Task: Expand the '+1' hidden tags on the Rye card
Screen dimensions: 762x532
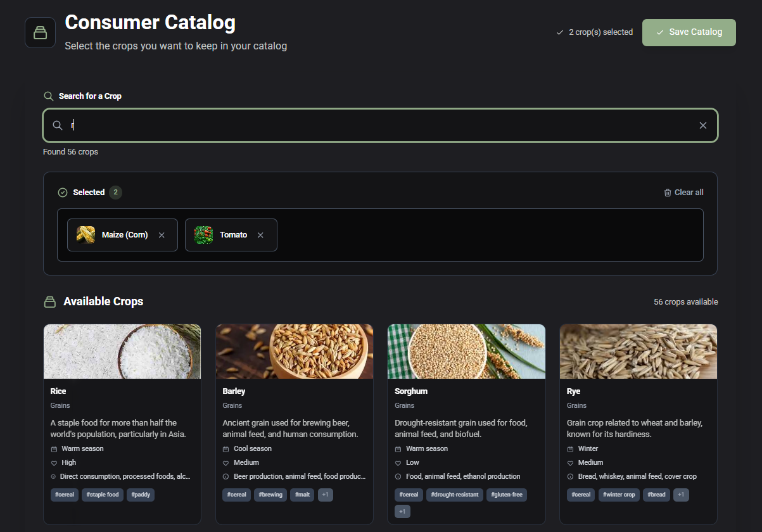Action: [x=681, y=495]
